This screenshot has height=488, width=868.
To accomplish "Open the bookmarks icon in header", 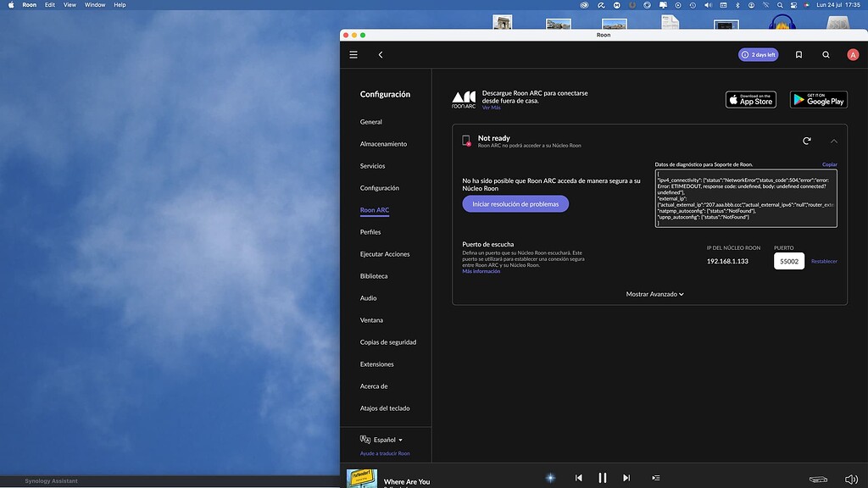I will (798, 54).
